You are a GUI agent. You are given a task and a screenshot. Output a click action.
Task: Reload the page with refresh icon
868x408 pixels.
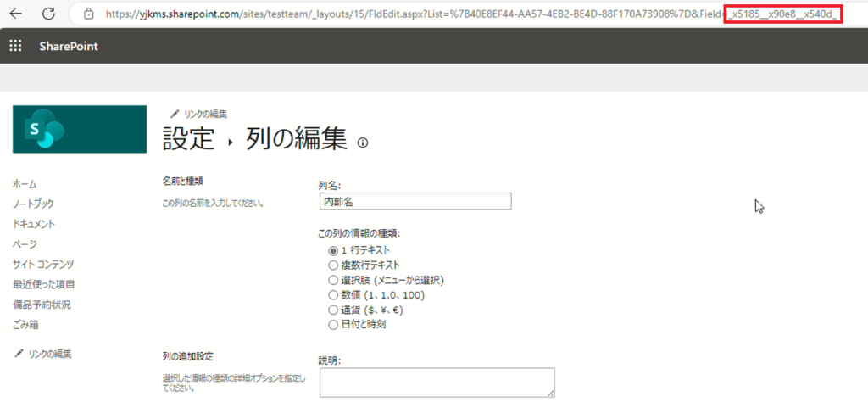click(x=48, y=14)
